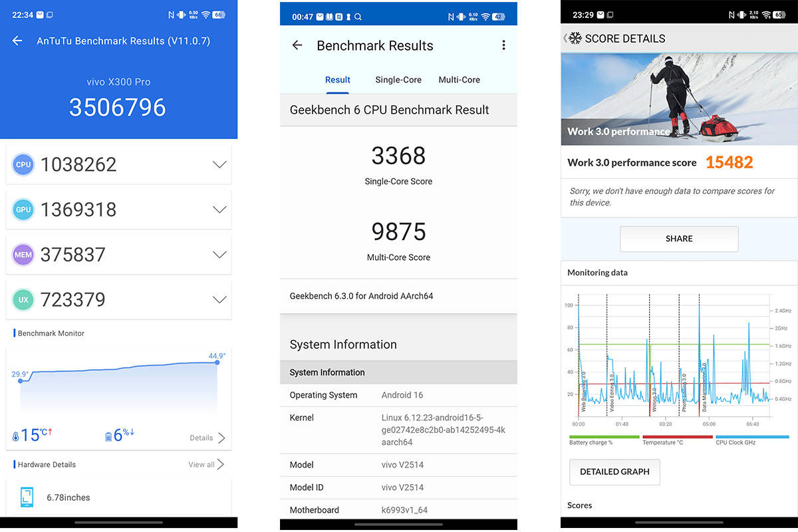The width and height of the screenshot is (798, 532).
Task: Click the Geekbench 6 CPU Benchmark Result heading
Action: (390, 110)
